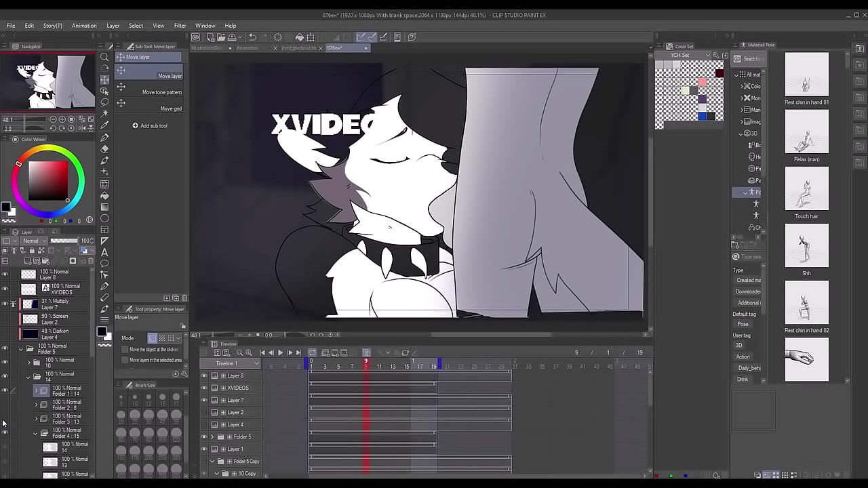
Task: Select the Text tool
Action: (x=104, y=252)
